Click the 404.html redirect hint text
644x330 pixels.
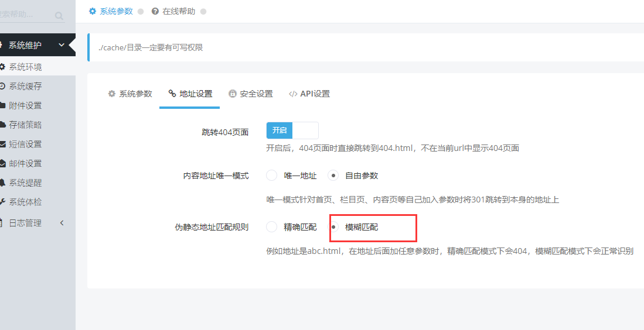click(x=393, y=148)
